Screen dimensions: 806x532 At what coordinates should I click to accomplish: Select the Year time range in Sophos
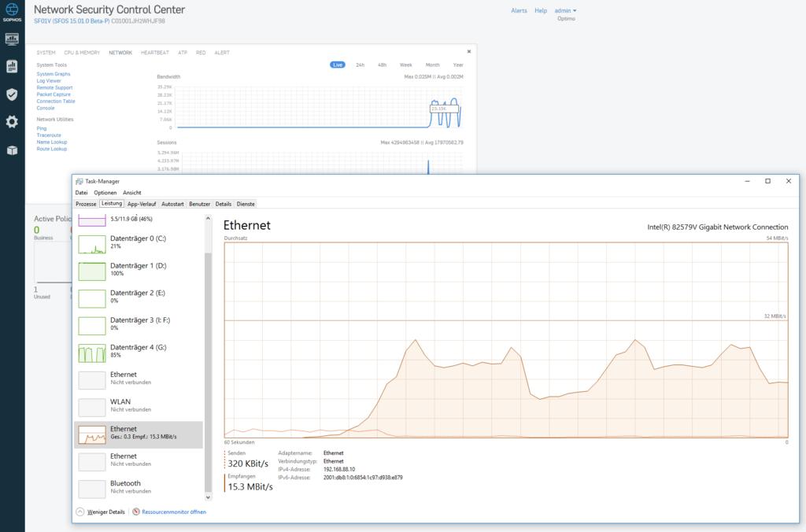pos(458,65)
